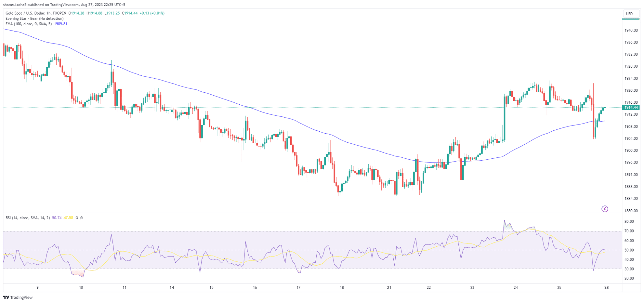The image size is (644, 303).
Task: Click the Evening Star - Bear indicator label
Action: point(34,19)
